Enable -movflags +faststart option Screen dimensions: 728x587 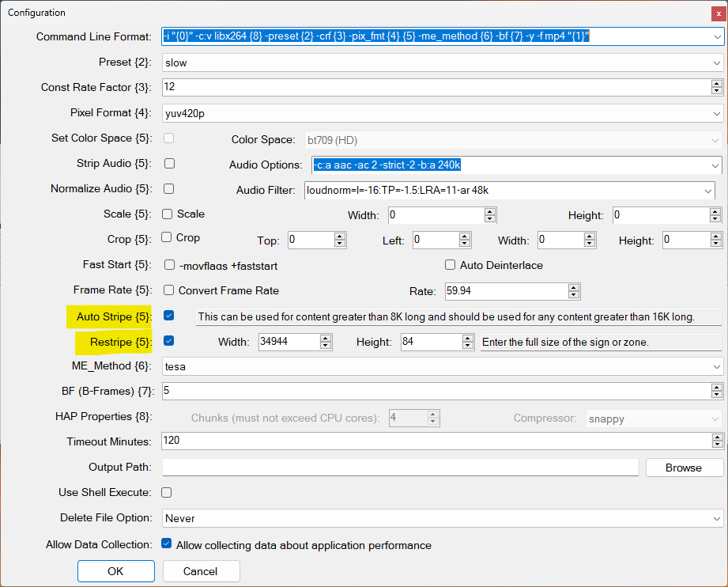[x=169, y=265]
